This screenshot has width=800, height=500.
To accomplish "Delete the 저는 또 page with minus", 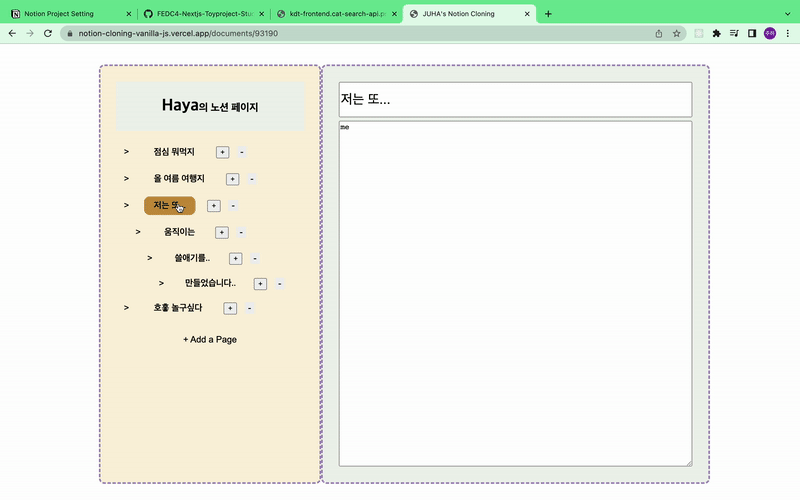I will (233, 206).
